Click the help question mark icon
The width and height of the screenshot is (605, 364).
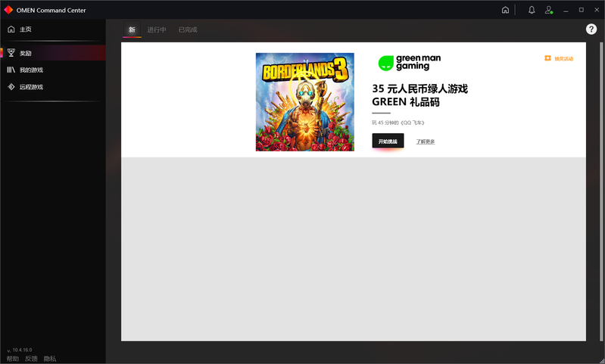tap(591, 29)
